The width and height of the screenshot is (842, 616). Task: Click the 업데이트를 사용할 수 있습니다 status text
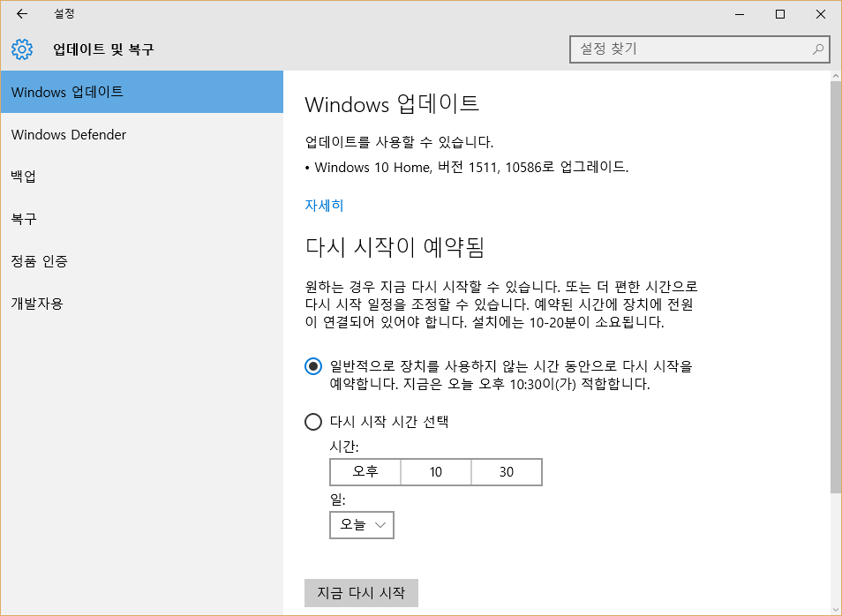399,142
